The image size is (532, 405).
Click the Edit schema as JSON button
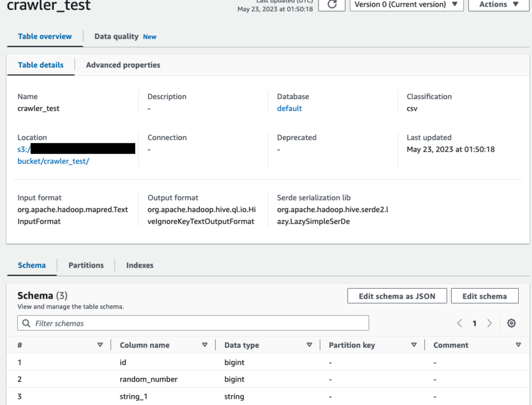[x=397, y=296]
